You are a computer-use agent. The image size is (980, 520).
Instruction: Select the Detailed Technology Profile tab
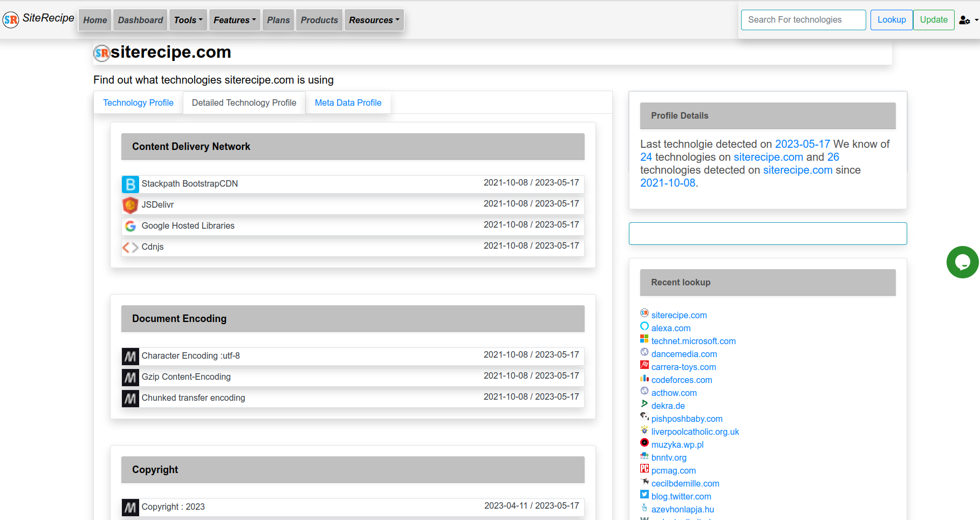[244, 102]
